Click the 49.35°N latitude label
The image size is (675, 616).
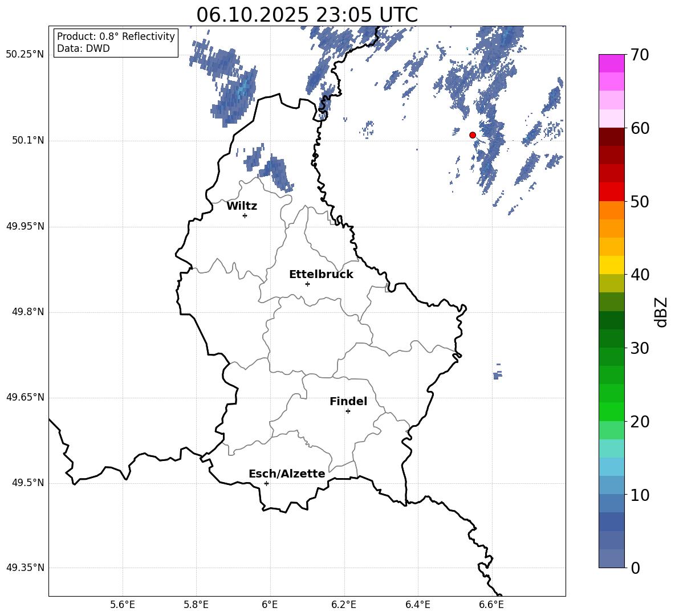(25, 568)
